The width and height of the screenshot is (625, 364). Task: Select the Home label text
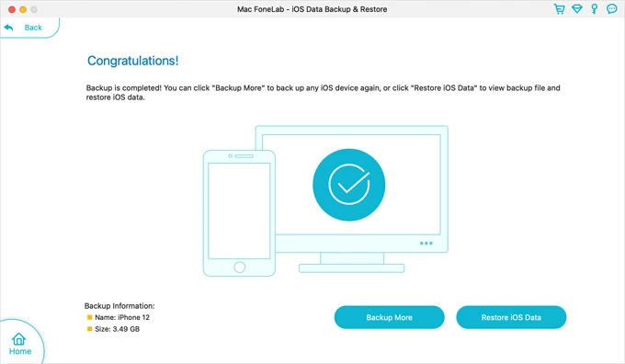20,351
